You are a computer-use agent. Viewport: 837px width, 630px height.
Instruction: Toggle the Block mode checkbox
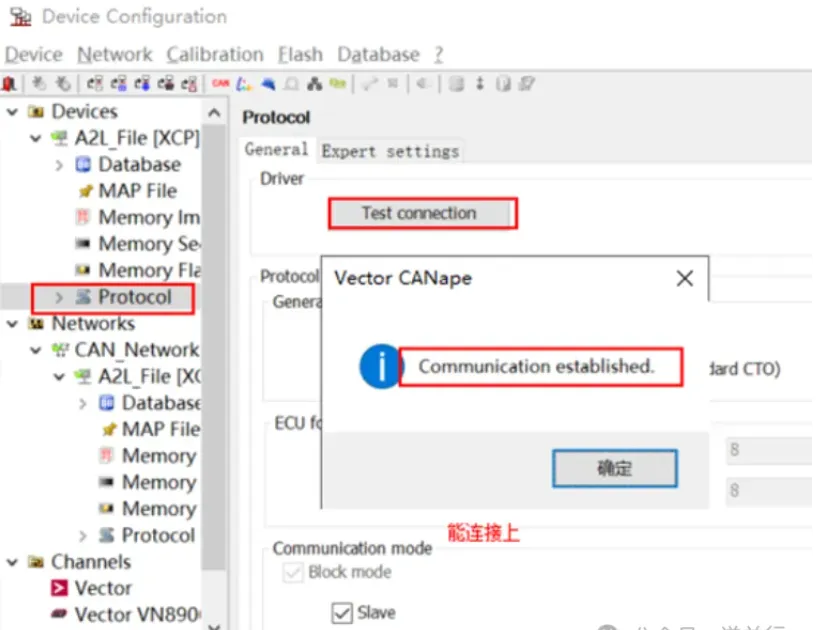(293, 572)
